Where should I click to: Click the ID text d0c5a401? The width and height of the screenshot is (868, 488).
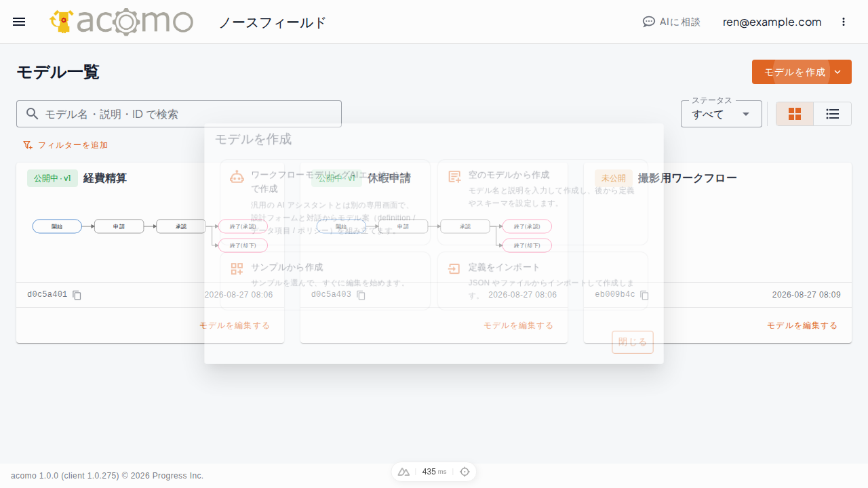(x=47, y=295)
